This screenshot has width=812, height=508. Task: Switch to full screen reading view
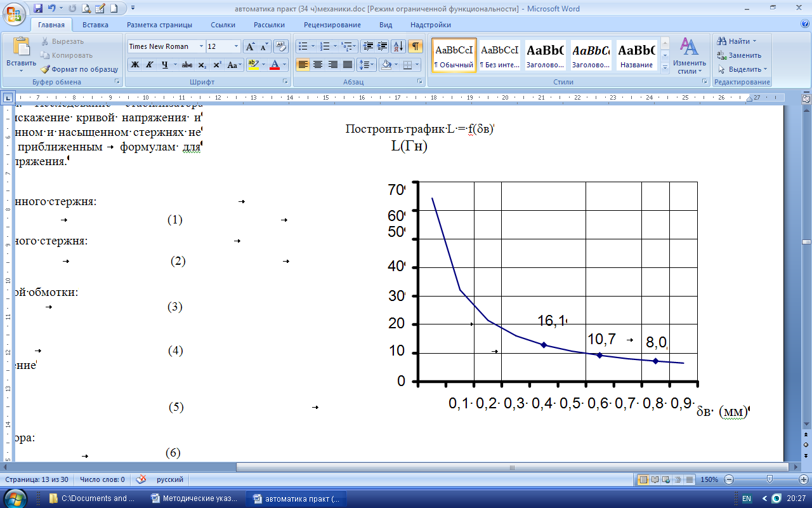pyautogui.click(x=653, y=479)
